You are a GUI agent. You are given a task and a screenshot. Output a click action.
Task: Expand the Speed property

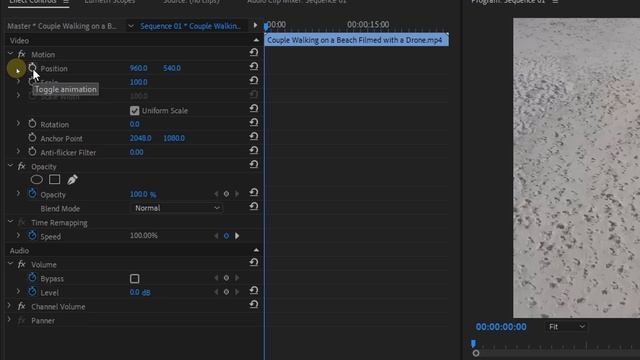coord(18,236)
